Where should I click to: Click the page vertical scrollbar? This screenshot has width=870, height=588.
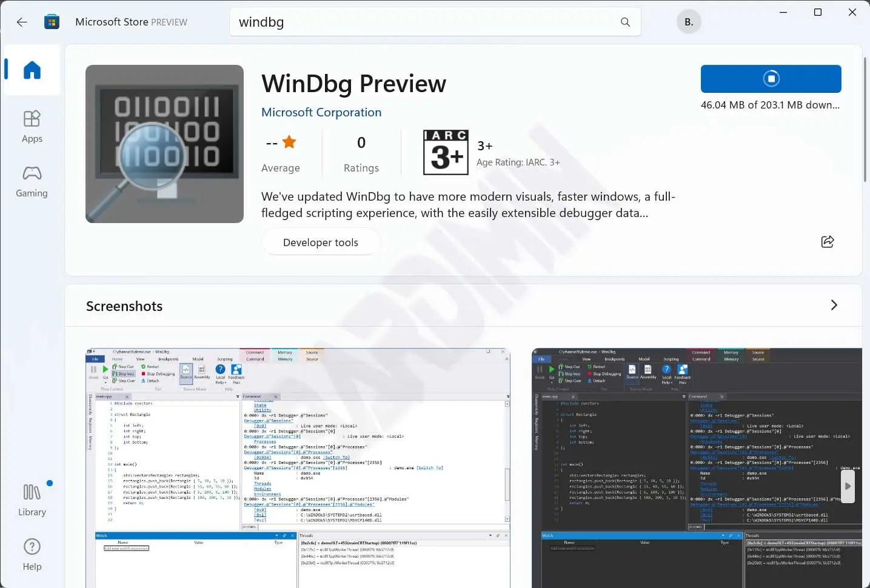pyautogui.click(x=865, y=121)
